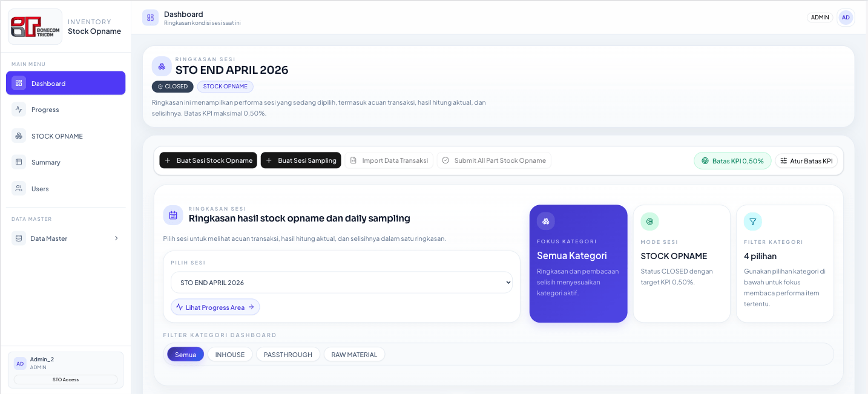Filter dashboard by RAW MATERIAL
Image resolution: width=868 pixels, height=394 pixels.
tap(354, 355)
